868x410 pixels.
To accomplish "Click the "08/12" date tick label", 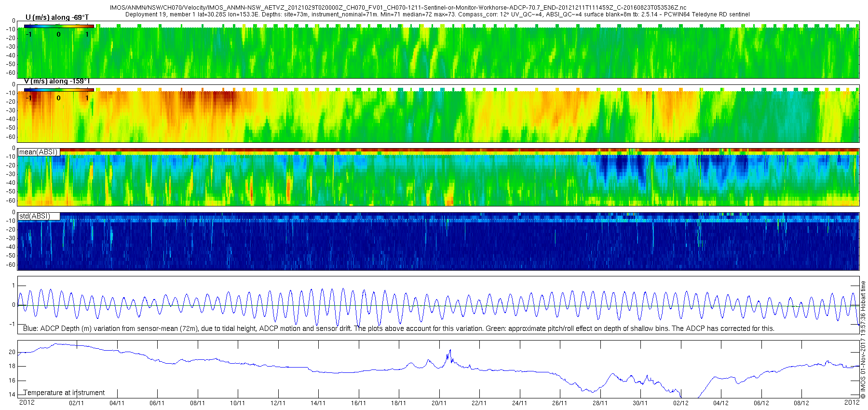I will [801, 403].
